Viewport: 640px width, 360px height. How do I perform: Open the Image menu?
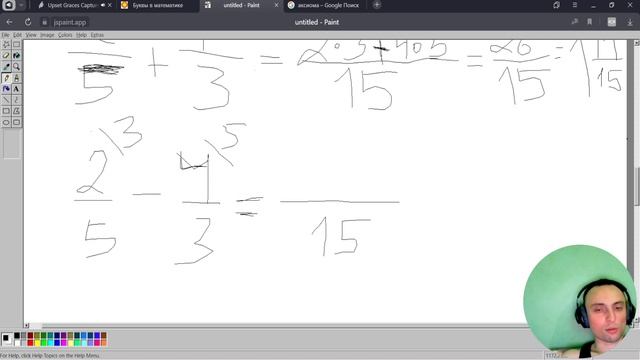point(47,35)
